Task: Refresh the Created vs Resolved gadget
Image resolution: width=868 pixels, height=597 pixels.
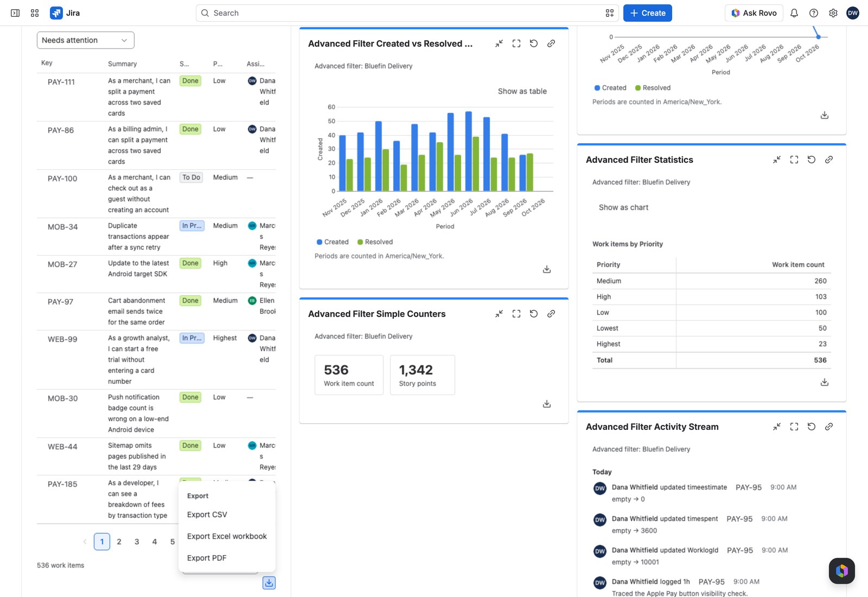Action: point(534,43)
